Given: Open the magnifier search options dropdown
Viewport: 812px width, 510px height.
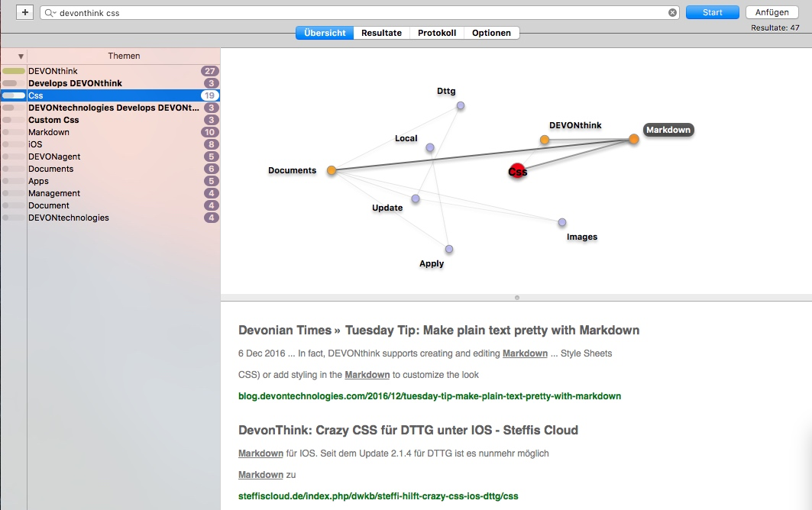Looking at the screenshot, I should [50, 13].
